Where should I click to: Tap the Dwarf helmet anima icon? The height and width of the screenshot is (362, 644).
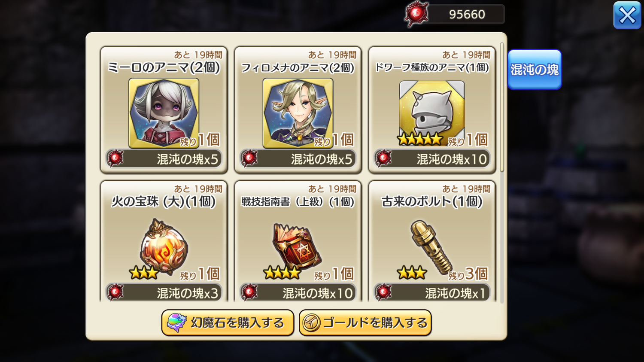[432, 110]
